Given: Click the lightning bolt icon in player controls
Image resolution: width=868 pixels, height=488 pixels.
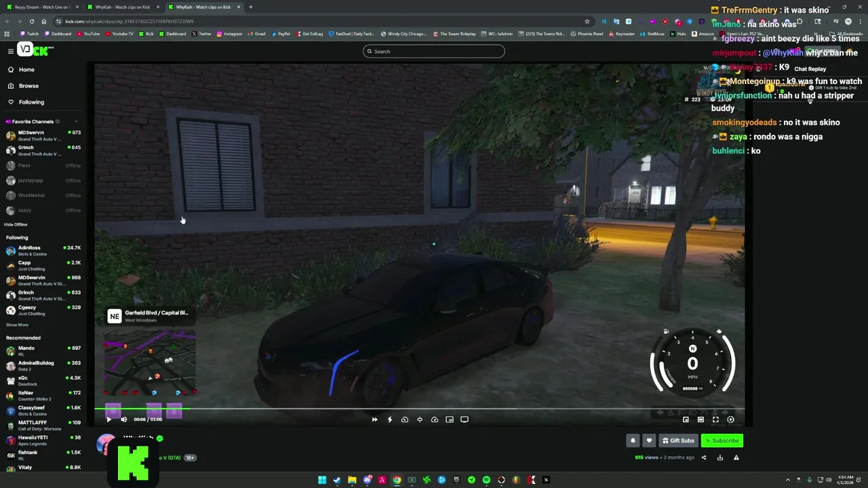Looking at the screenshot, I should [389, 420].
